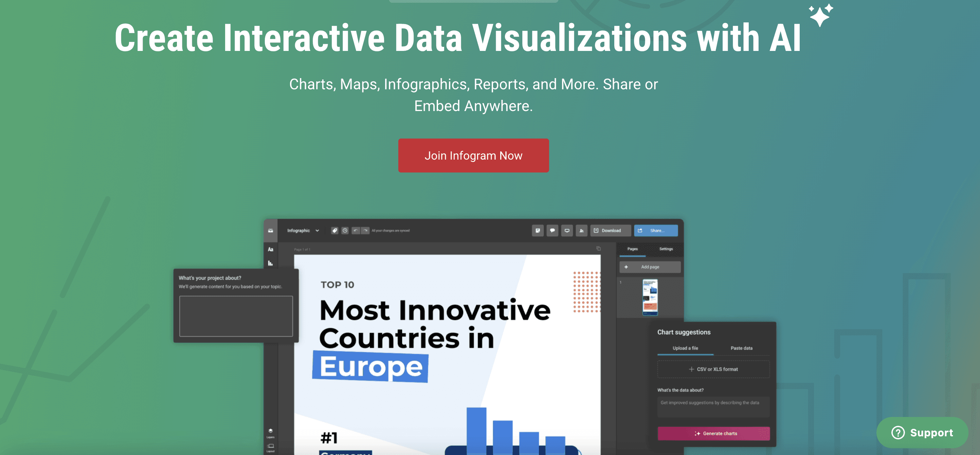Click the 'Chart suggestions' panel heading
The height and width of the screenshot is (455, 980).
coord(684,332)
